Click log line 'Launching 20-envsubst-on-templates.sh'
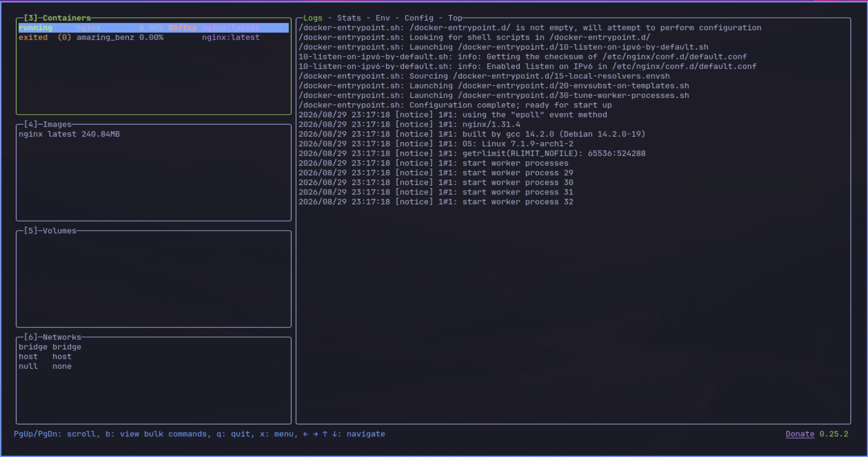The image size is (868, 457). point(494,86)
